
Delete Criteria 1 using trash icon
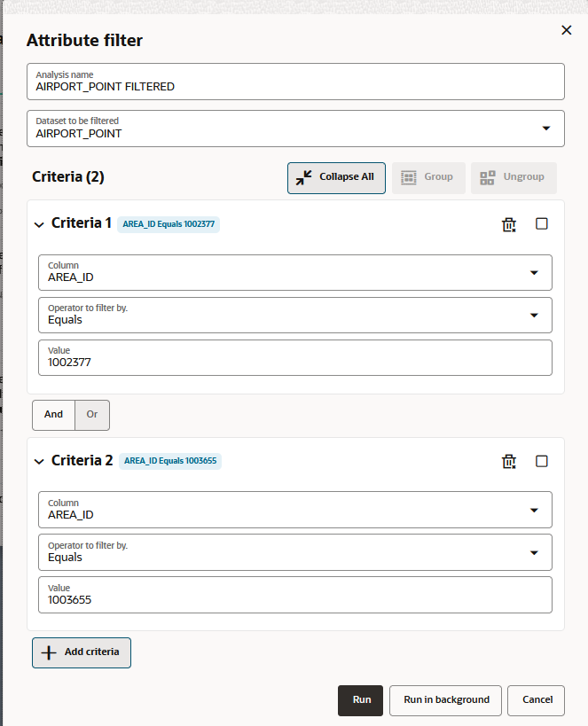[509, 224]
